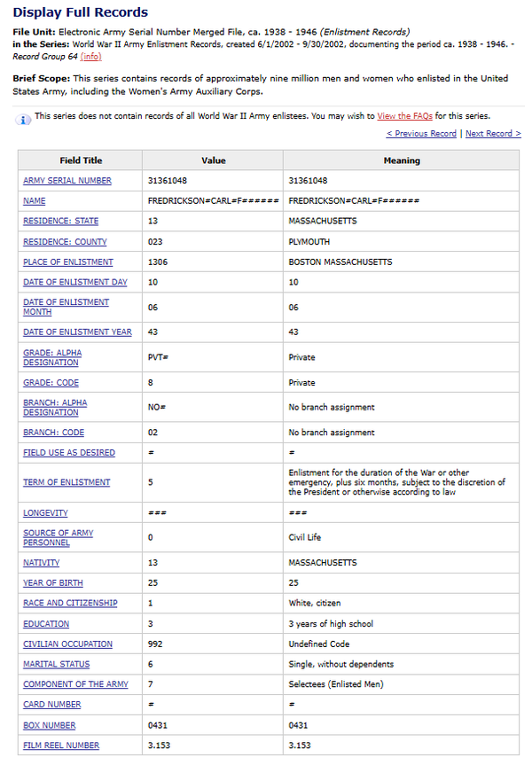The width and height of the screenshot is (532, 765).
Task: Click the Name field title link
Action: click(x=35, y=201)
